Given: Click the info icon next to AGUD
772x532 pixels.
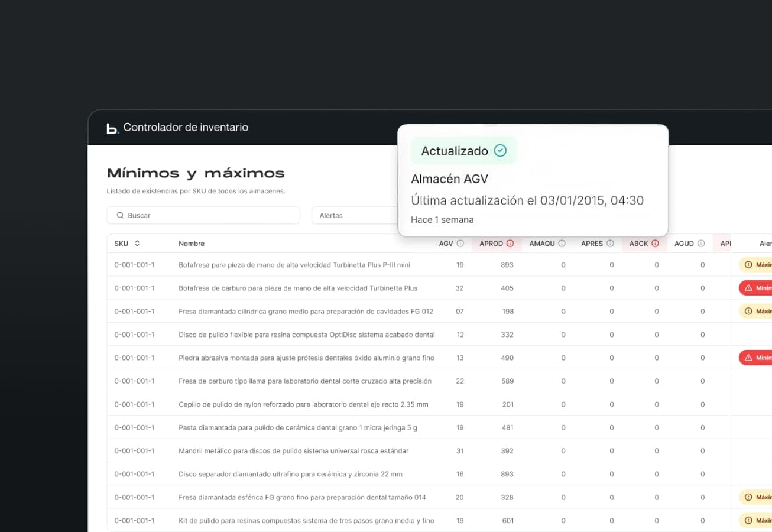Looking at the screenshot, I should [x=701, y=244].
